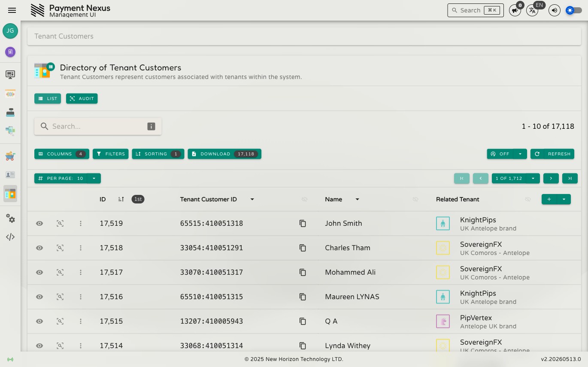
Task: Go to the first page
Action: [462, 178]
